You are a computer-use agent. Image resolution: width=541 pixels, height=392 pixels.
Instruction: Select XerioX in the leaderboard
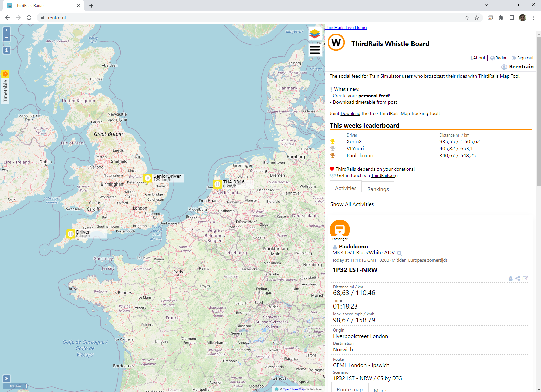click(x=354, y=142)
